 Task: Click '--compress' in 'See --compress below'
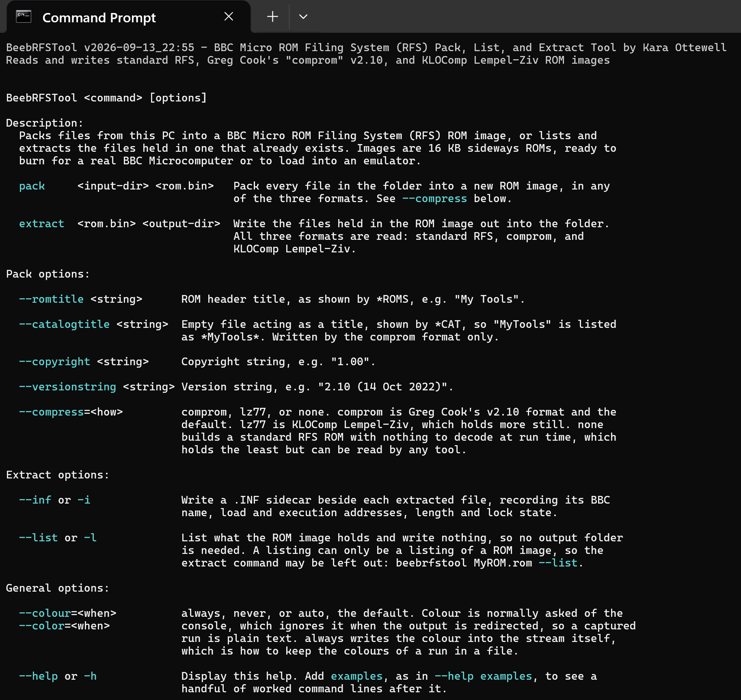coord(435,199)
